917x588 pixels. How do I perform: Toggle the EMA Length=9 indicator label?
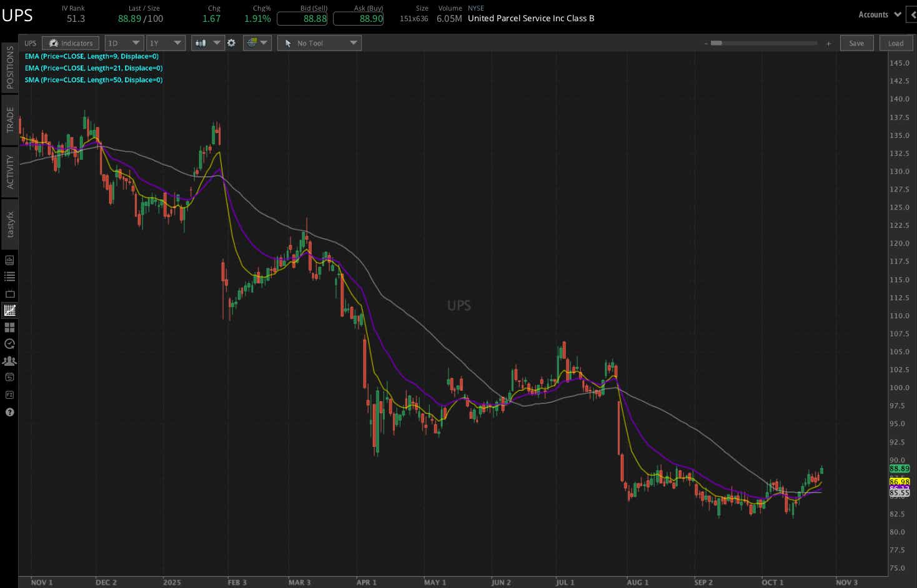[x=92, y=56]
